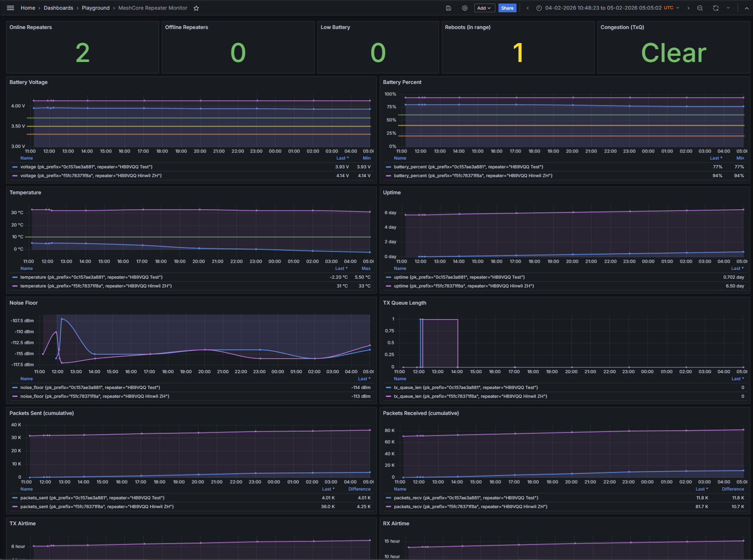Click the purple tx_queue_len Hinwil ZH legend swatch

388,396
